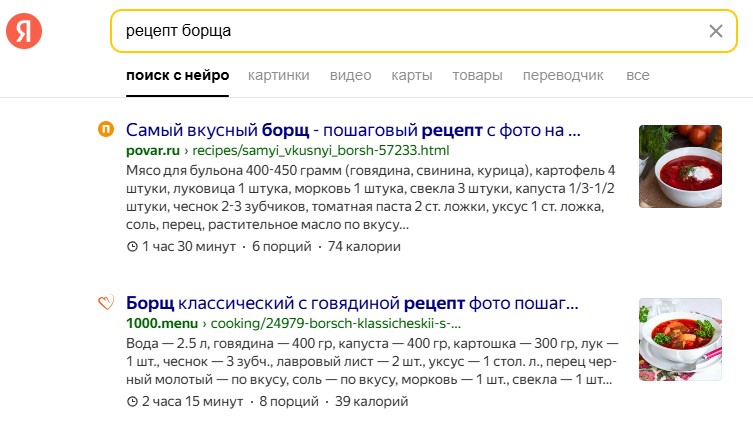Open the «поиск с нейро» tab
This screenshot has width=753, height=431.
[178, 75]
